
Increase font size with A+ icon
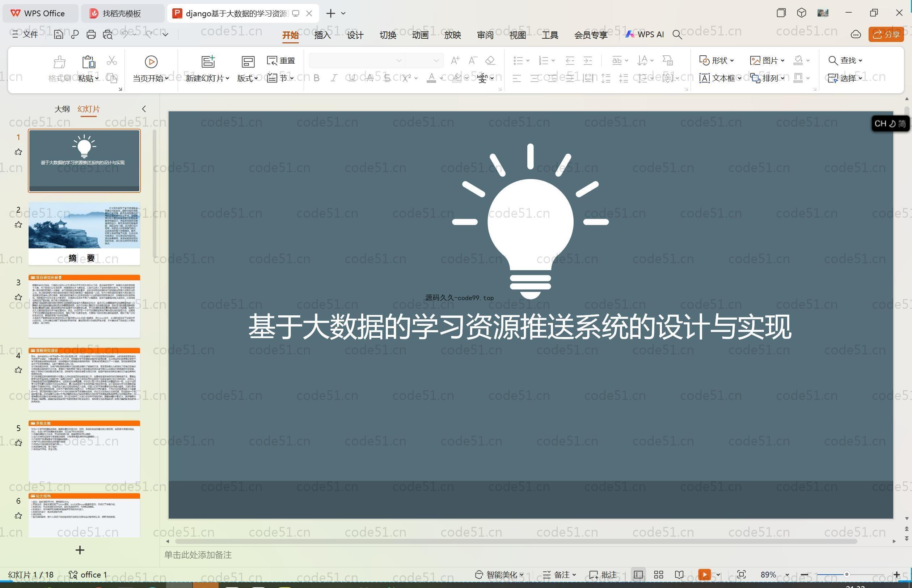455,60
